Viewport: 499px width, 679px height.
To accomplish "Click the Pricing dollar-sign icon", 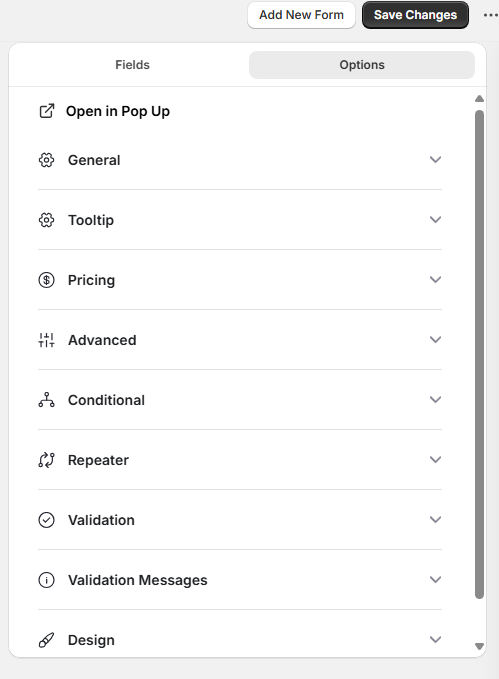I will coord(46,280).
